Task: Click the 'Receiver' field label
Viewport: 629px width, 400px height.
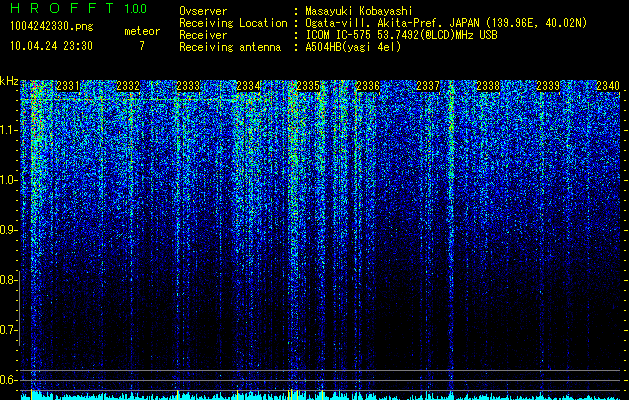Action: (x=203, y=35)
